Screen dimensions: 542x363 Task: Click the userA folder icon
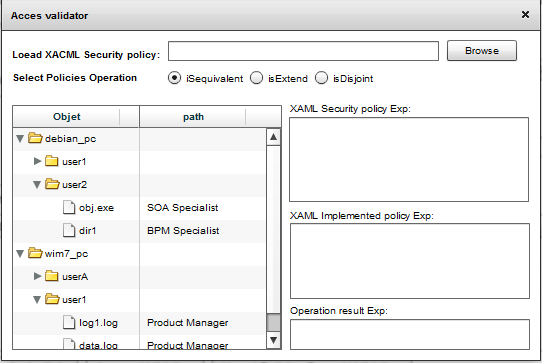[x=52, y=276]
